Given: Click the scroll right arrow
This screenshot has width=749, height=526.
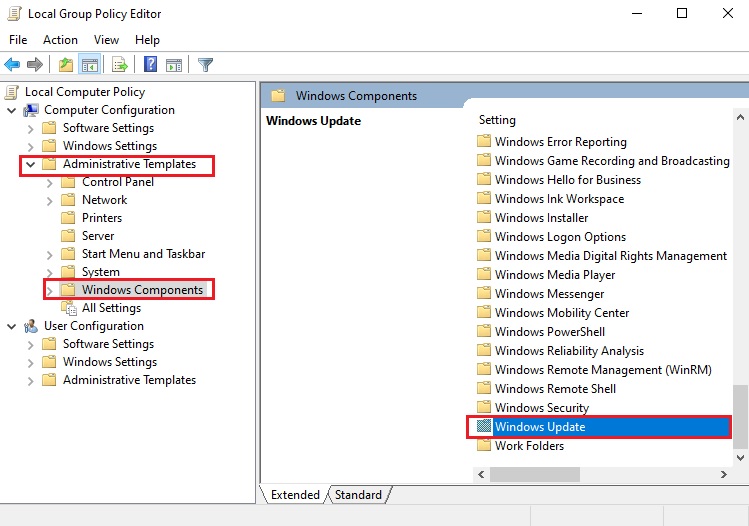Looking at the screenshot, I should click(x=724, y=474).
